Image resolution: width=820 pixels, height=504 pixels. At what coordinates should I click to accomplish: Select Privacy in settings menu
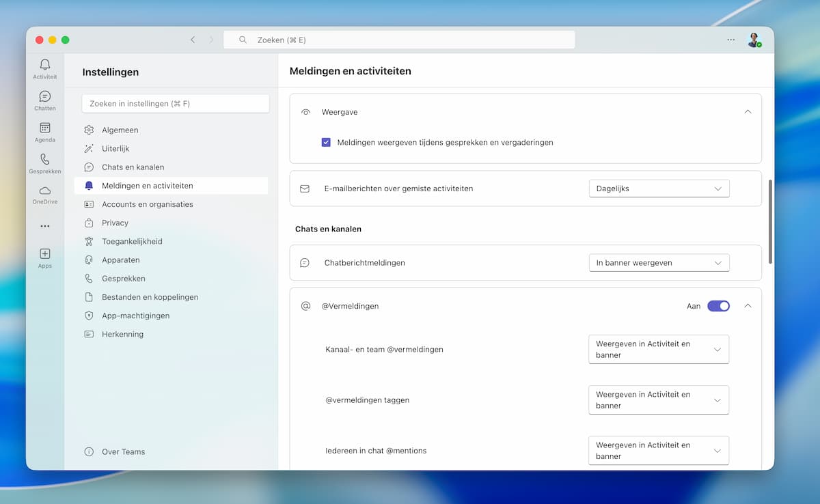[x=115, y=223]
